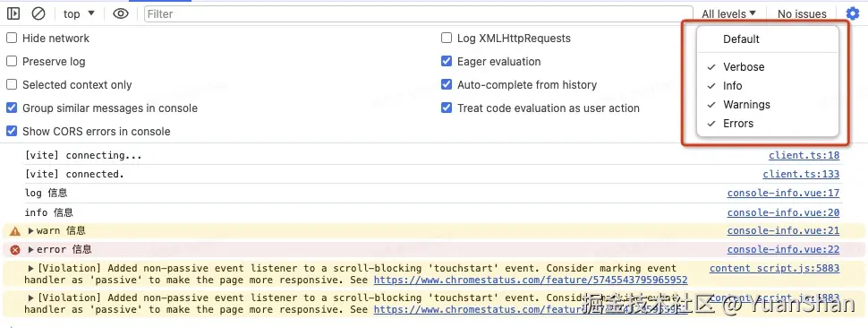Clear the console with the ban icon
This screenshot has height=328, width=868.
38,13
